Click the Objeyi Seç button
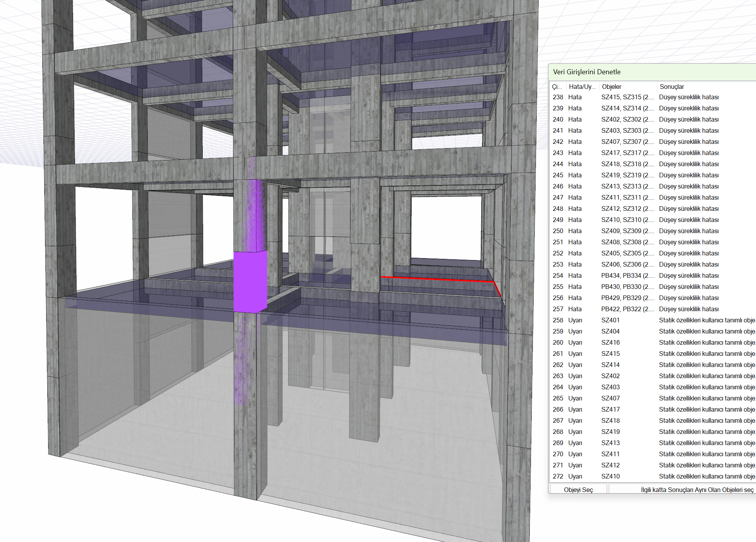 point(578,489)
